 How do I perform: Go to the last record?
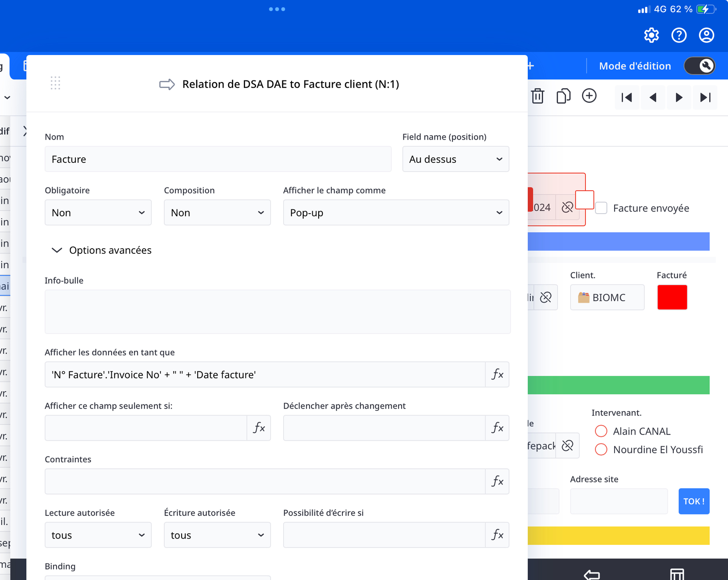pyautogui.click(x=705, y=98)
